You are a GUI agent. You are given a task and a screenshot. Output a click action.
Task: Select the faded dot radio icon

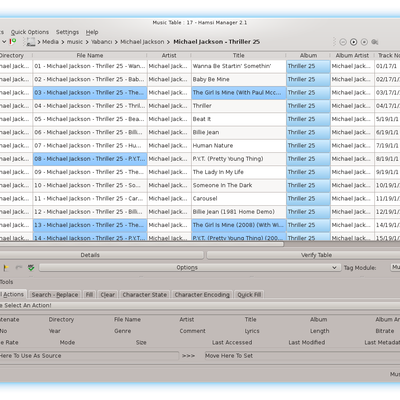[364, 42]
